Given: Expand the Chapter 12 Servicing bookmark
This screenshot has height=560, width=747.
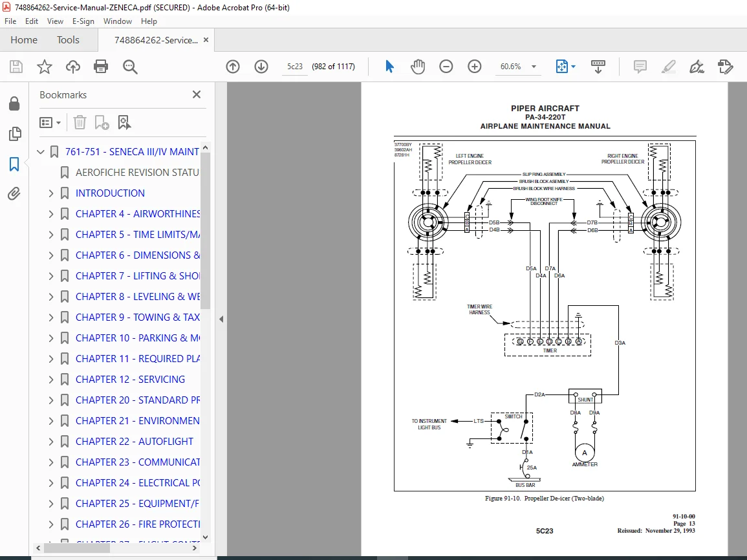Looking at the screenshot, I should click(x=51, y=380).
